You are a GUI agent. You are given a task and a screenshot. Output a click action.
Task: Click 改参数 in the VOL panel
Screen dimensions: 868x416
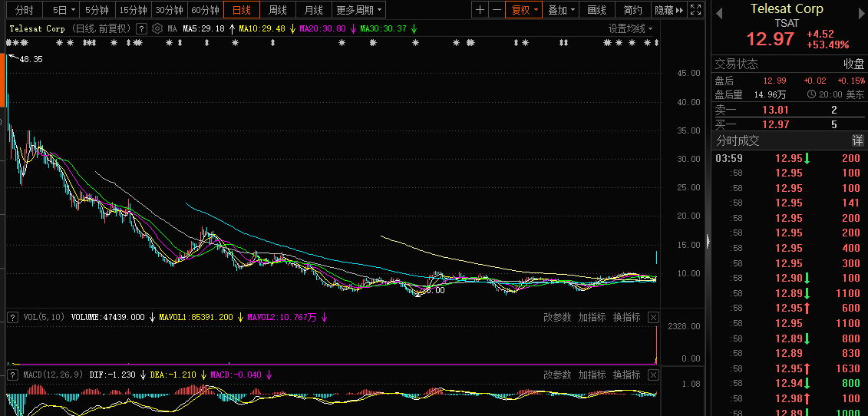tap(557, 318)
